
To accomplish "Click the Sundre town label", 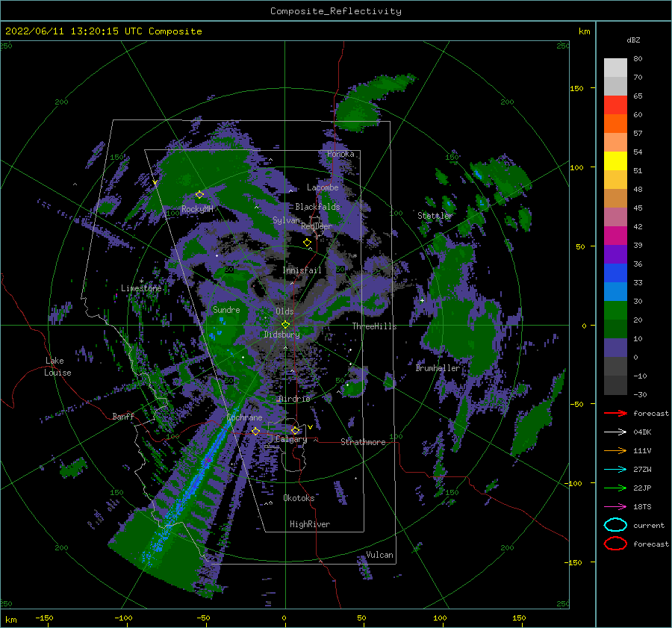I will pyautogui.click(x=226, y=310).
